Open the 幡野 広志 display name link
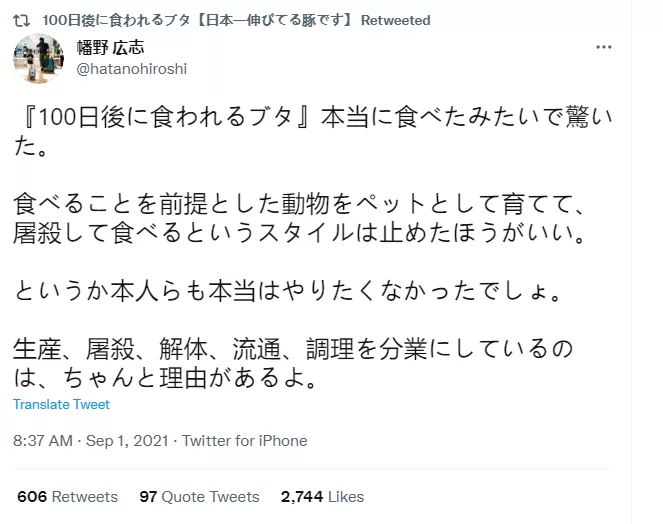This screenshot has width=663, height=524. (x=109, y=48)
